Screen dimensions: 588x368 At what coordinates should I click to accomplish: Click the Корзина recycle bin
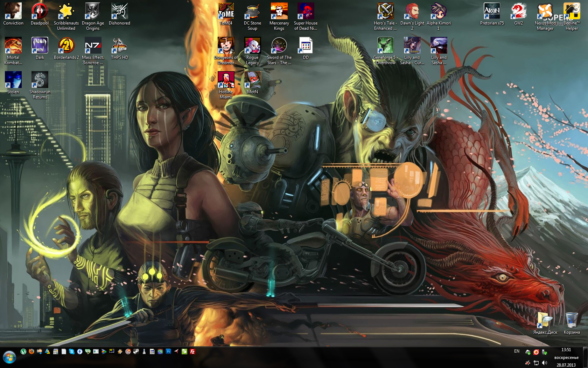pyautogui.click(x=572, y=323)
